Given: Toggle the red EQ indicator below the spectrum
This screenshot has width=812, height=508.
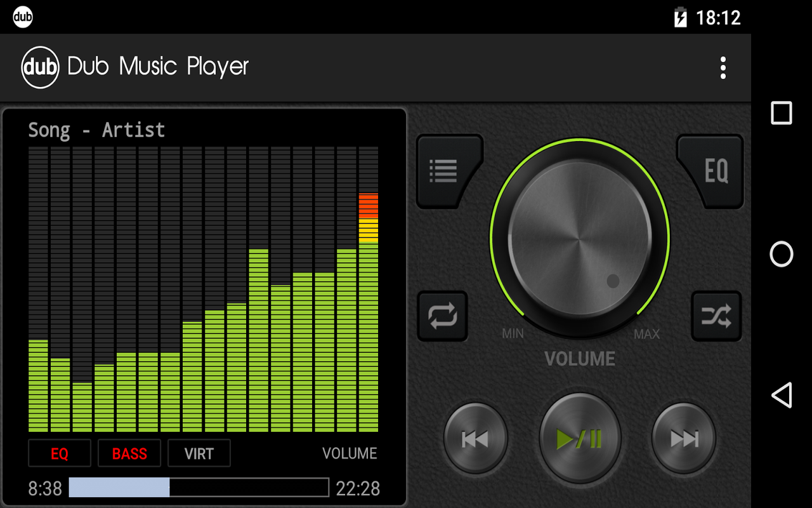Looking at the screenshot, I should (x=60, y=453).
